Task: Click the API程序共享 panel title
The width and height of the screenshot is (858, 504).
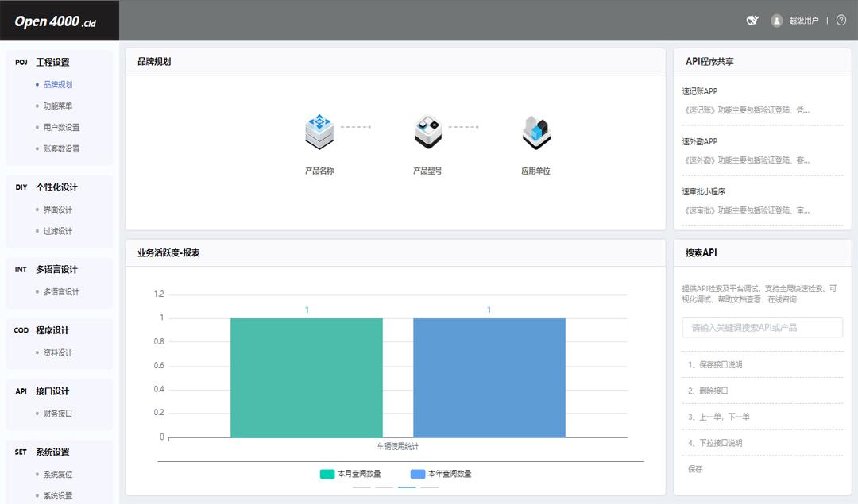Action: coord(709,62)
